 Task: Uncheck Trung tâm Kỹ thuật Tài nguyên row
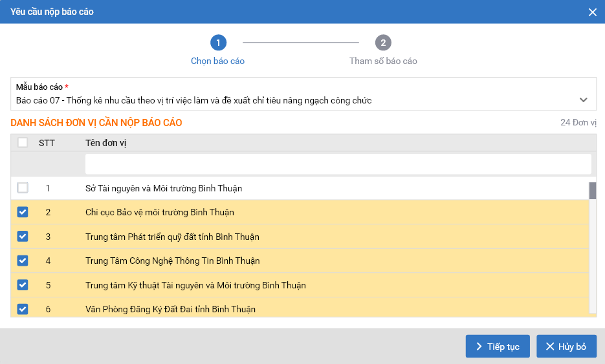click(x=23, y=285)
